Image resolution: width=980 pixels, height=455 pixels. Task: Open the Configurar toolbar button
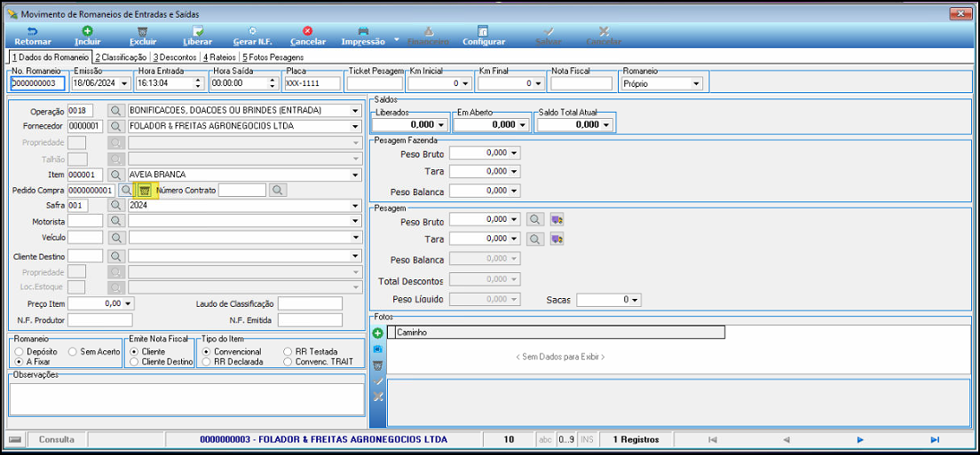[483, 36]
